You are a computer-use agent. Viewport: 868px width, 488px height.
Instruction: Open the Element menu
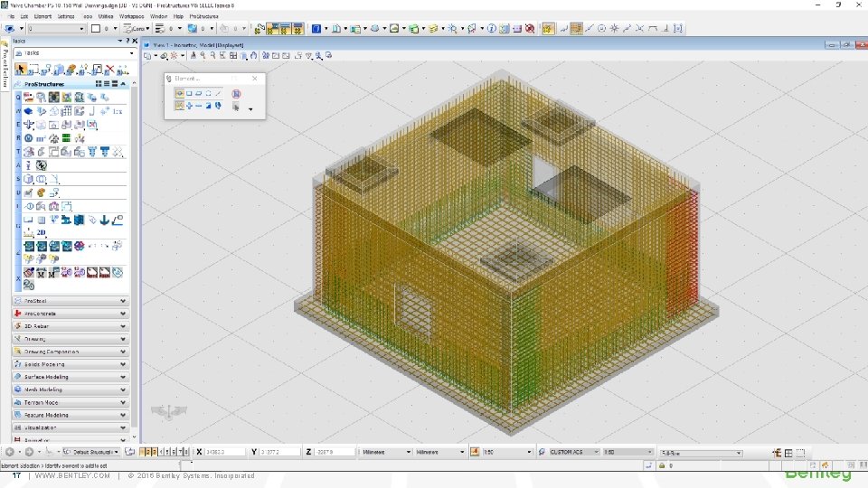pos(42,16)
